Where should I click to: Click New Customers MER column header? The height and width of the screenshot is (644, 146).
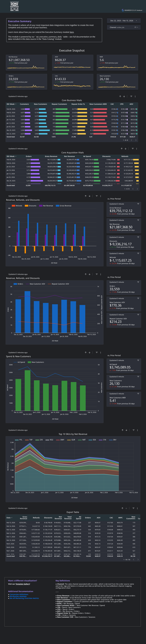tap(98, 104)
